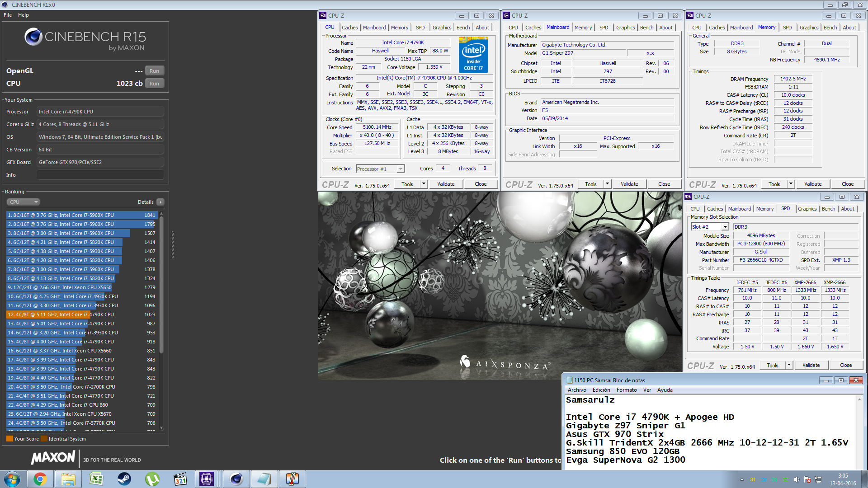The width and height of the screenshot is (868, 488).
Task: Open Formato menu in Notepad
Action: point(627,390)
